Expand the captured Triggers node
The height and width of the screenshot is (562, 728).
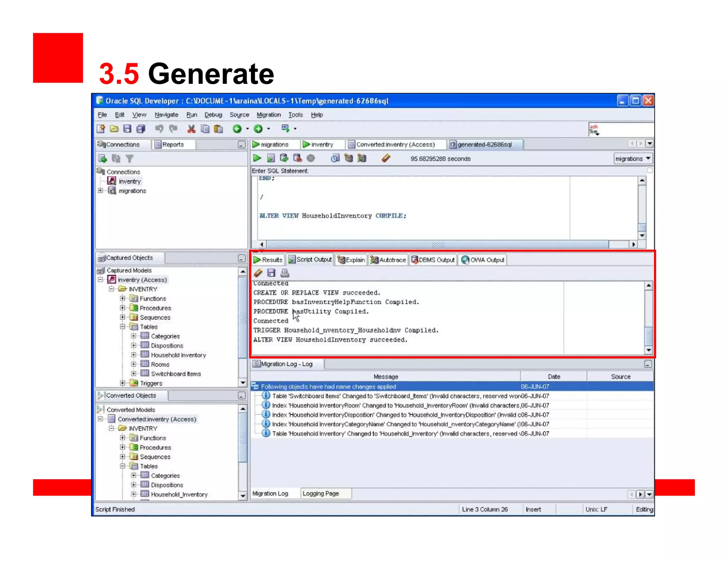(123, 383)
